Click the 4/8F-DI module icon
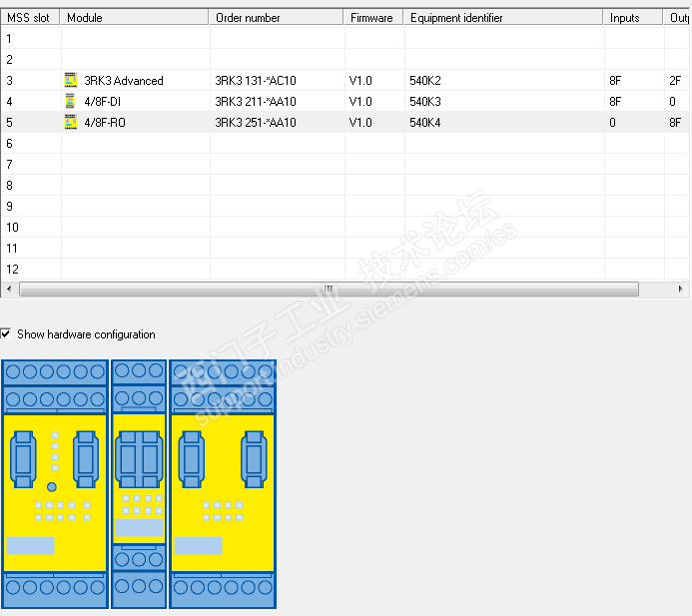 [70, 101]
